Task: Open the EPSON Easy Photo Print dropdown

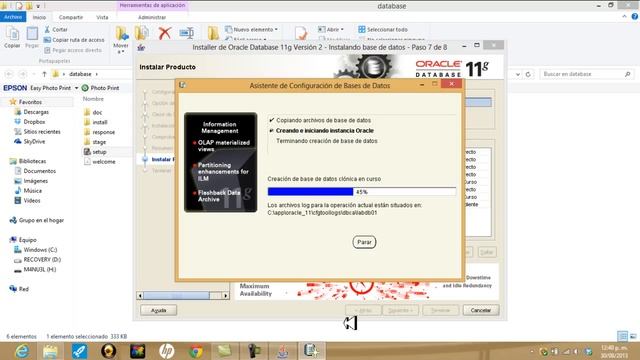Action: point(76,88)
